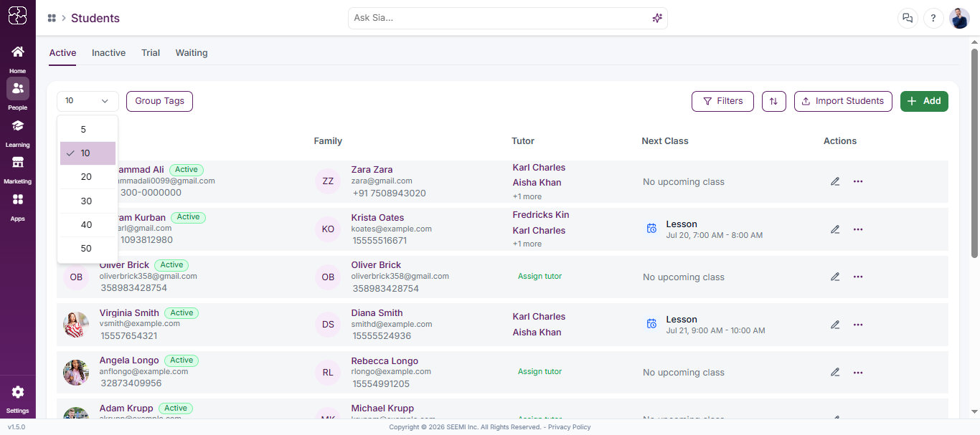Switch to the Waiting tab
Image resolution: width=980 pixels, height=435 pixels.
[192, 53]
